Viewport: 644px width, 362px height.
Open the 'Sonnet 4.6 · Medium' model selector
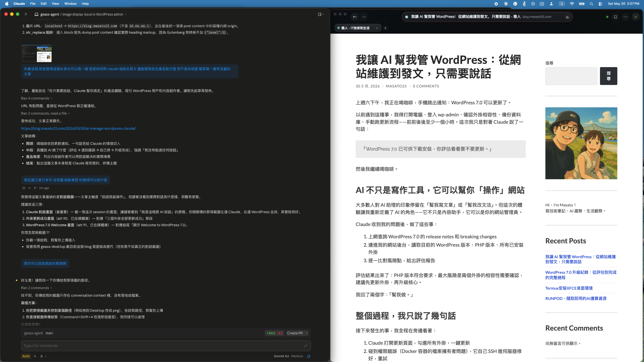[288, 356]
